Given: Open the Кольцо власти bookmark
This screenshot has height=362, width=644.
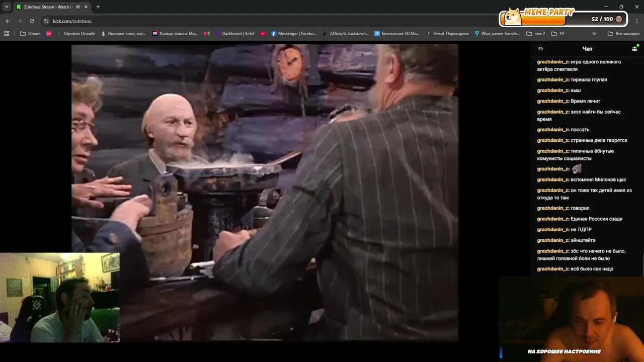Looking at the screenshot, I should tap(175, 34).
